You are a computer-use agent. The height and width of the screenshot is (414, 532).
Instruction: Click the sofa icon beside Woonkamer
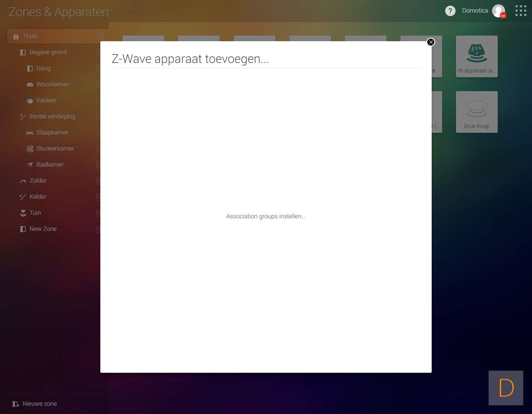point(30,85)
